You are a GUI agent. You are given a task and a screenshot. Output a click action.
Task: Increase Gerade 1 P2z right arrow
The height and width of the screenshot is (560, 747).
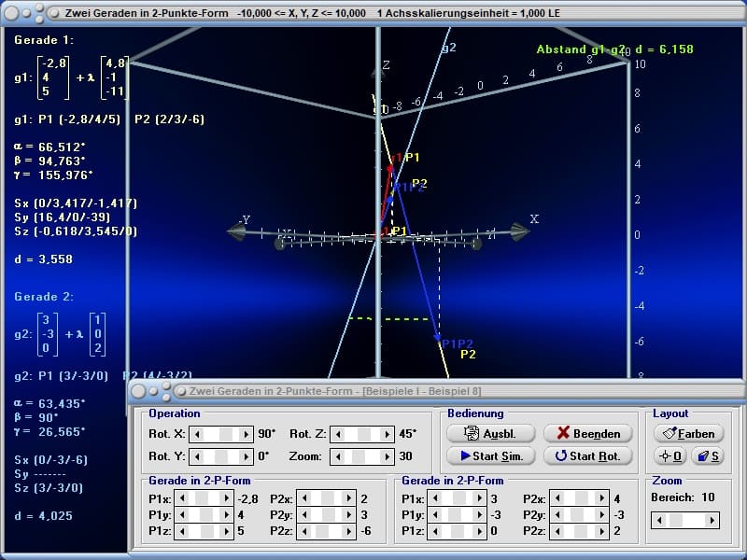(x=348, y=531)
